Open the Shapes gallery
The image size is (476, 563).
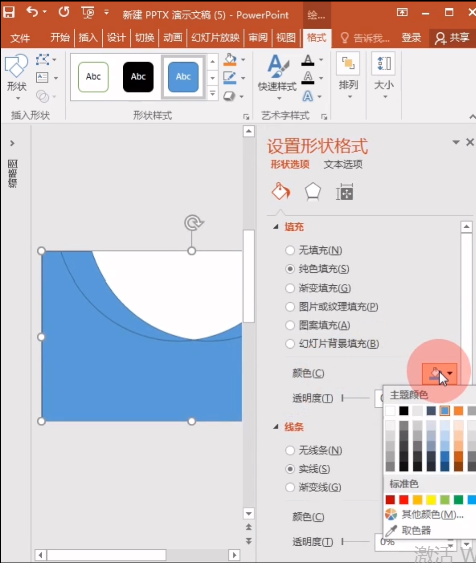16,76
